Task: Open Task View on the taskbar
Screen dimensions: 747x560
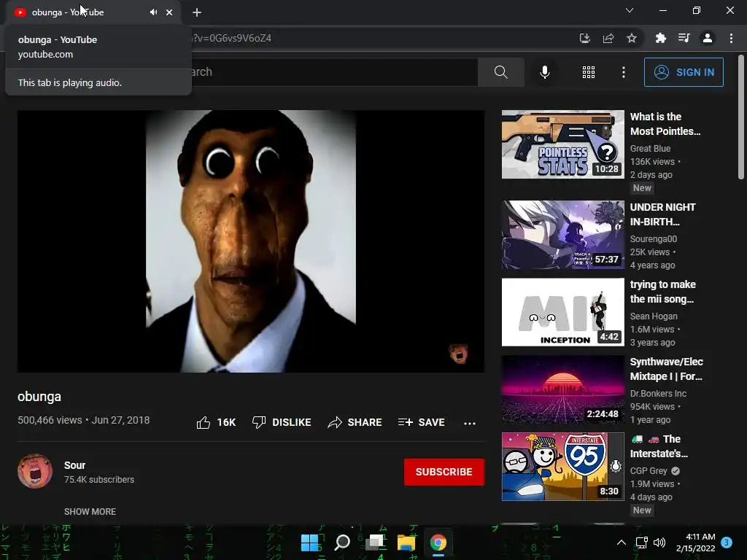Action: [x=374, y=542]
